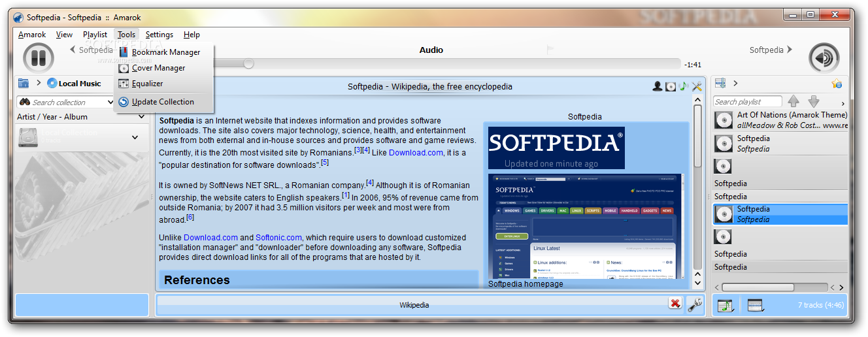Click the Local Collection hard drive icon

click(29, 137)
